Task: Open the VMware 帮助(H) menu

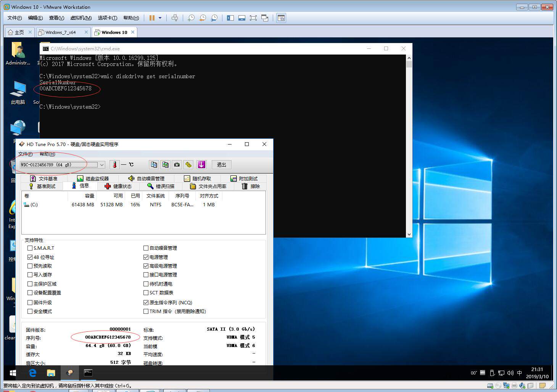Action: 131,18
